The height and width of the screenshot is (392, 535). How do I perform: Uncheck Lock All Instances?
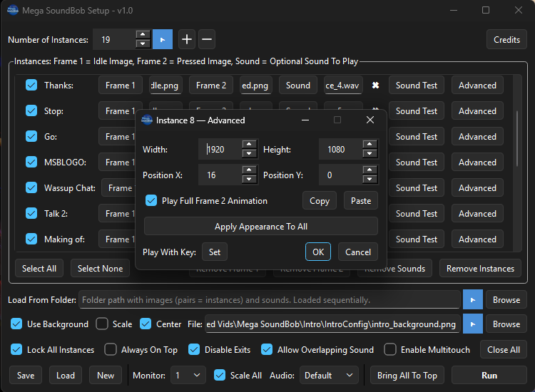pos(17,350)
